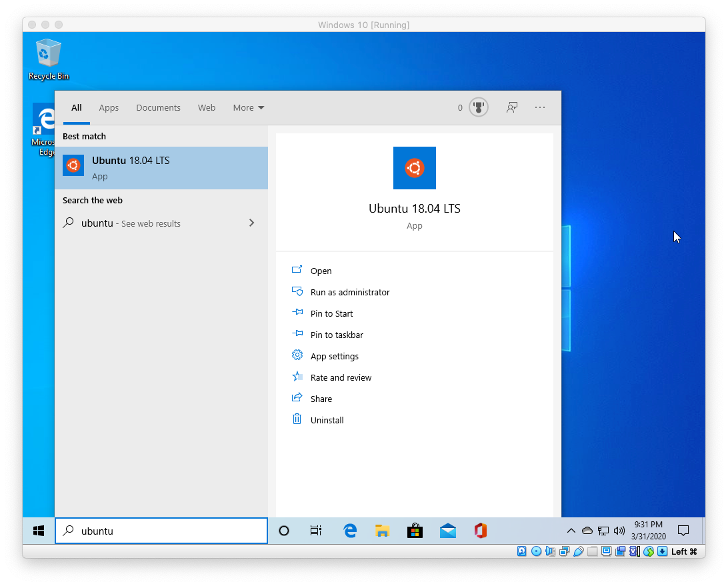728x586 pixels.
Task: Expand the More filter dropdown
Action: pyautogui.click(x=249, y=108)
